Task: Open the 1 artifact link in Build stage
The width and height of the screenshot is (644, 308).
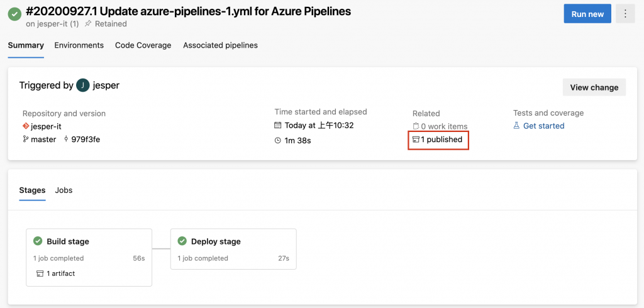Action: coord(61,273)
